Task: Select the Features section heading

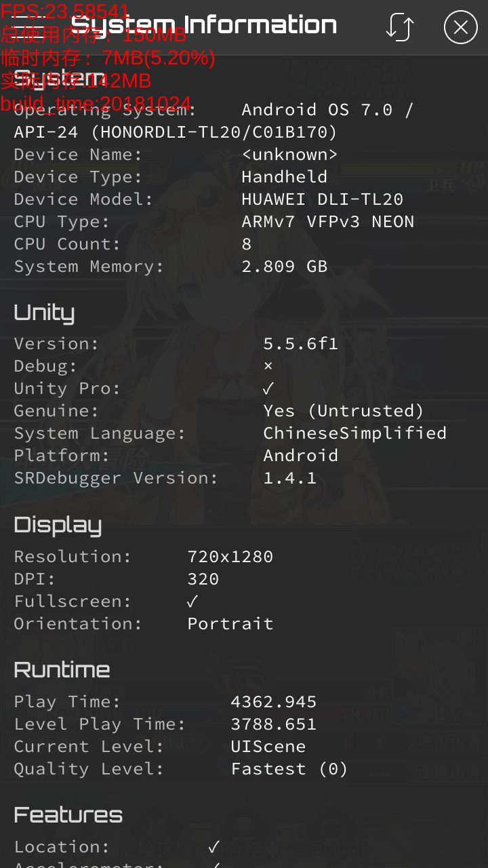Action: click(x=68, y=815)
